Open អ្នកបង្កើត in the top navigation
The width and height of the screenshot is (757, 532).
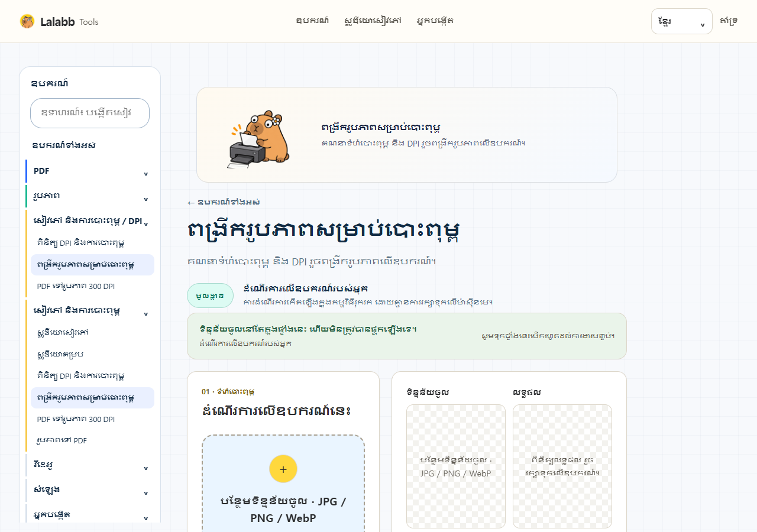point(435,21)
